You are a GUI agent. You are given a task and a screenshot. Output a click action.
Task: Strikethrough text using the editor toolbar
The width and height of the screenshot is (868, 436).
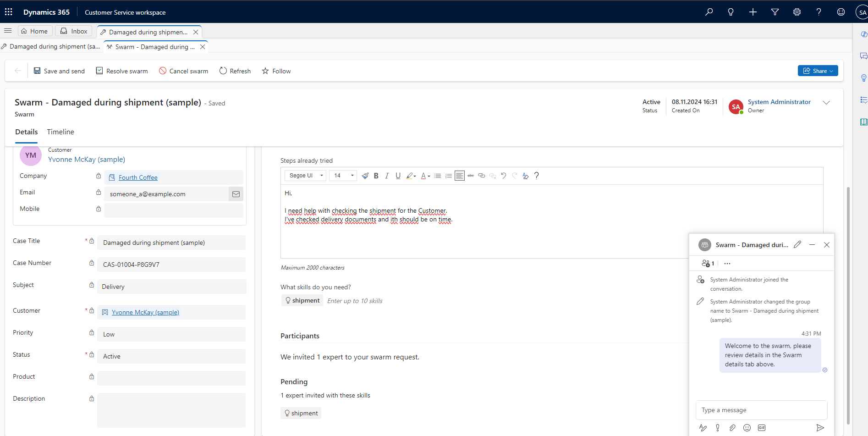[x=471, y=176]
